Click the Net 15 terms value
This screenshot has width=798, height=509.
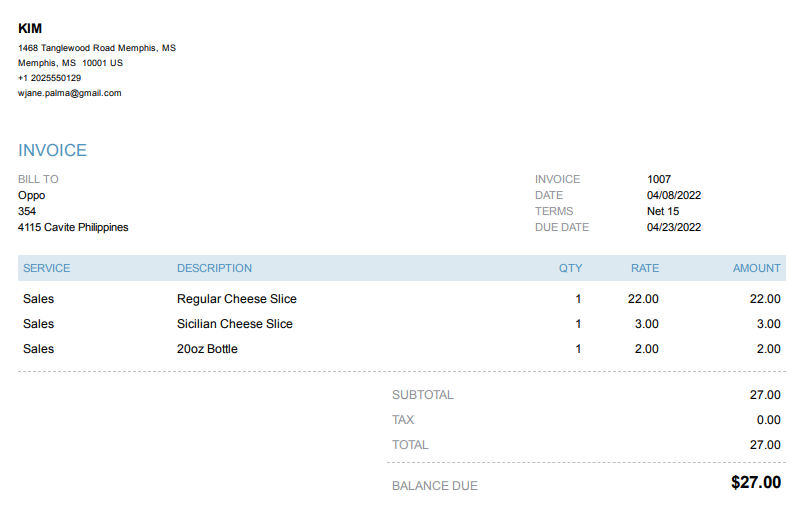point(663,211)
